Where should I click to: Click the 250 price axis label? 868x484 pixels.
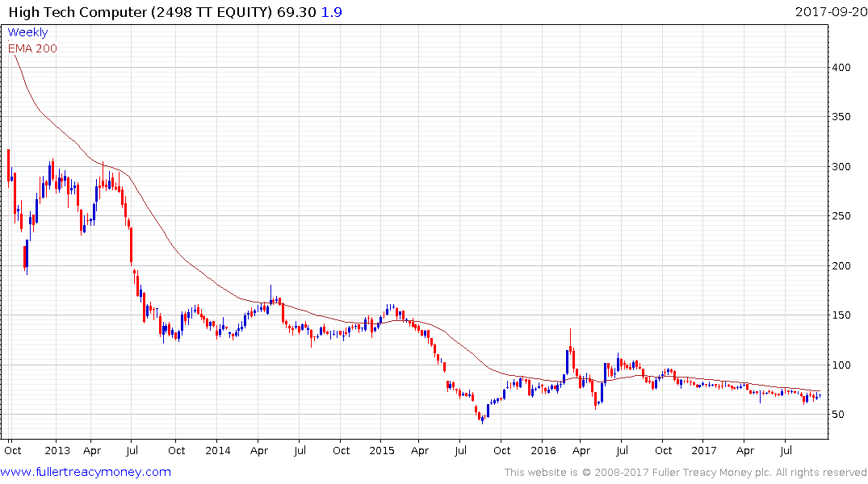pyautogui.click(x=841, y=215)
